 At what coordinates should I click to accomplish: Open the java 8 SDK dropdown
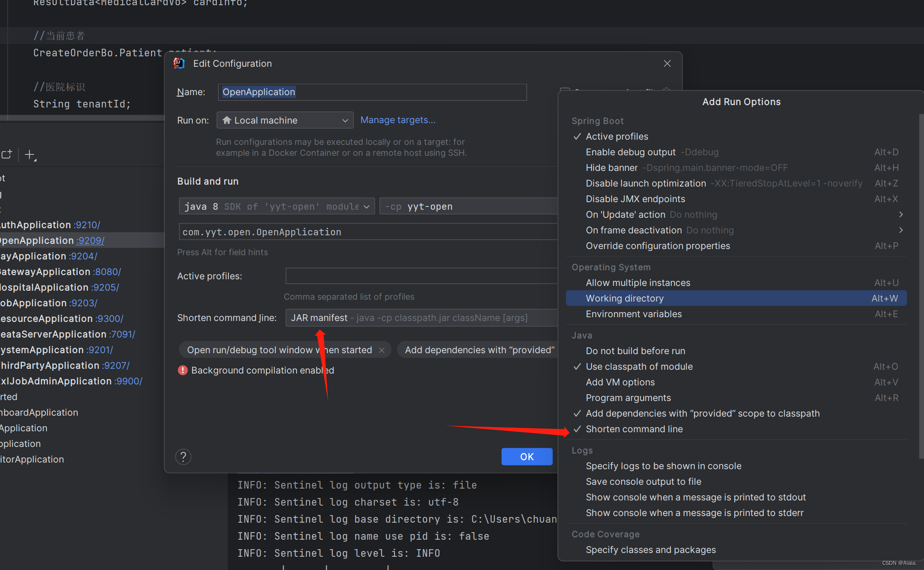point(277,206)
